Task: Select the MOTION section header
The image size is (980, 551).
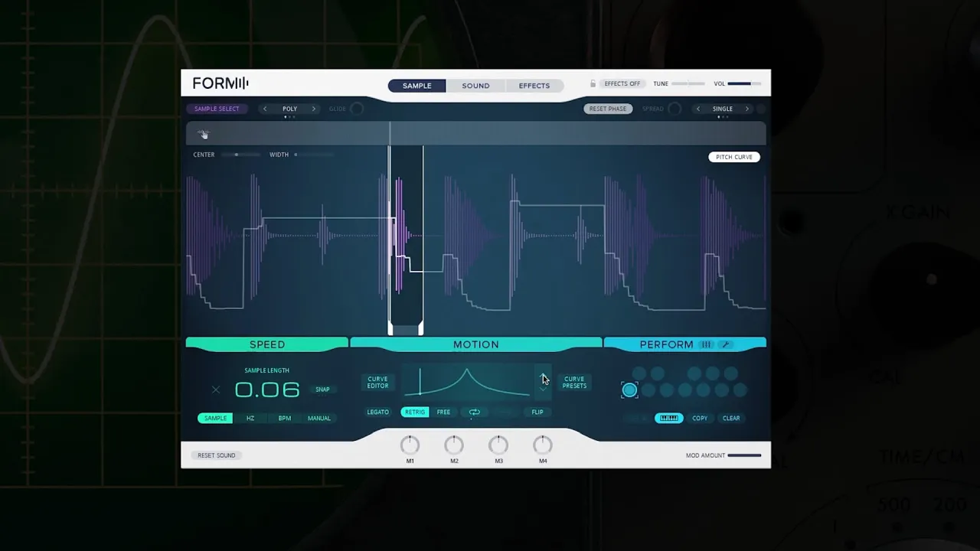Action: [476, 344]
